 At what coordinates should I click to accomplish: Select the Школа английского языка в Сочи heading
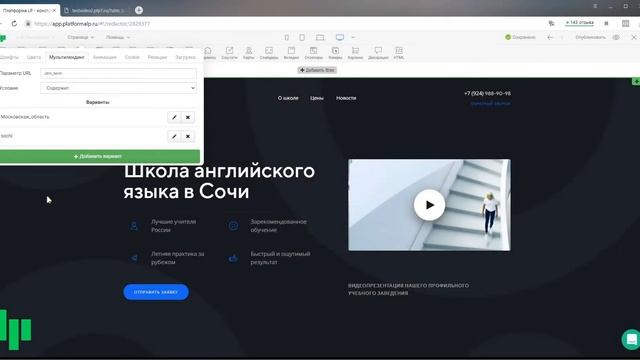(x=219, y=181)
